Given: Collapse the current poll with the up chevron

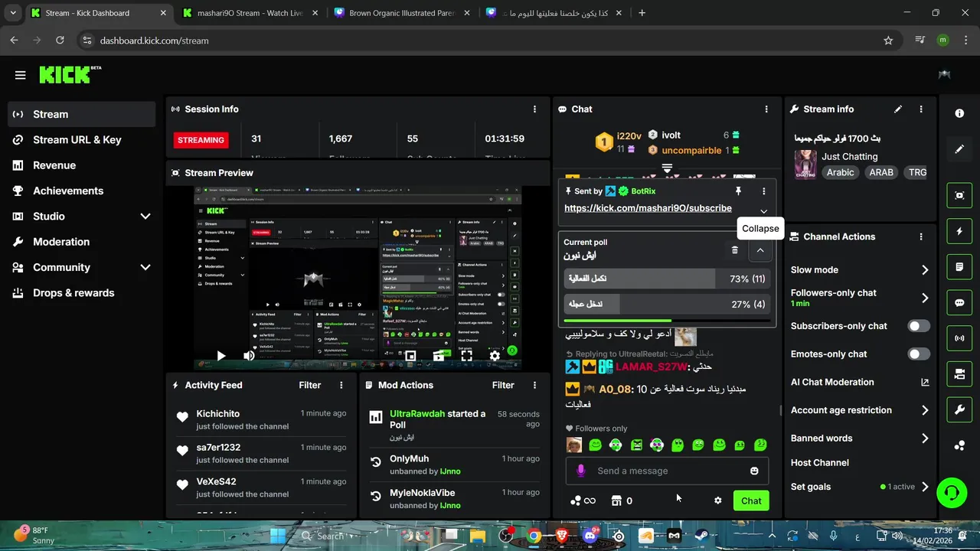Looking at the screenshot, I should click(760, 250).
